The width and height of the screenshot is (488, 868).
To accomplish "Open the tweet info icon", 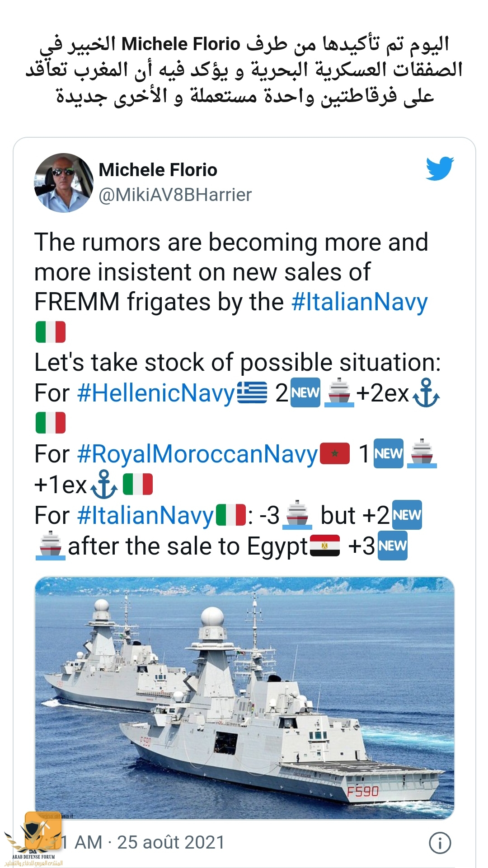I will coord(440,843).
